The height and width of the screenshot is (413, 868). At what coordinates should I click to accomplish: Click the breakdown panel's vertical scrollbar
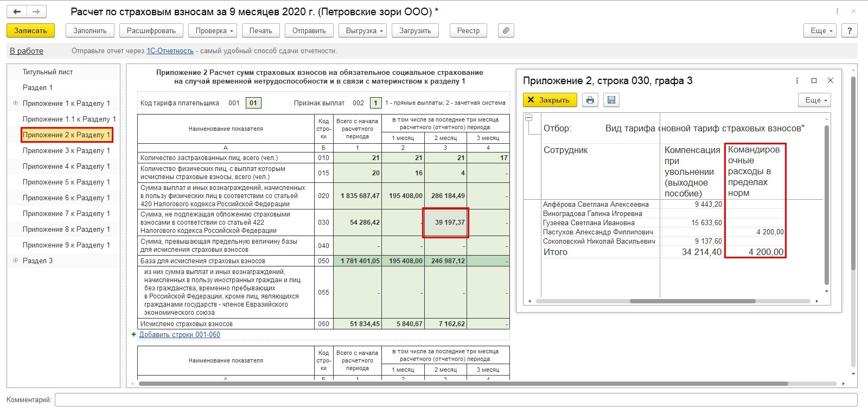click(827, 205)
